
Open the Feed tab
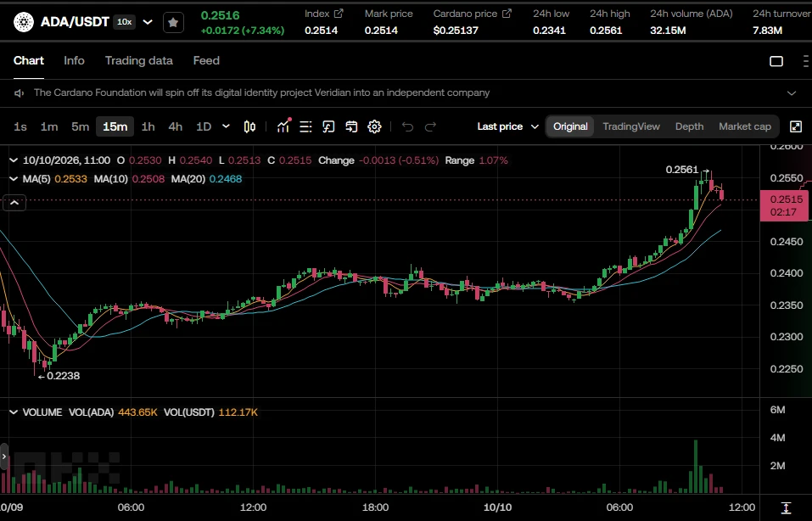206,61
